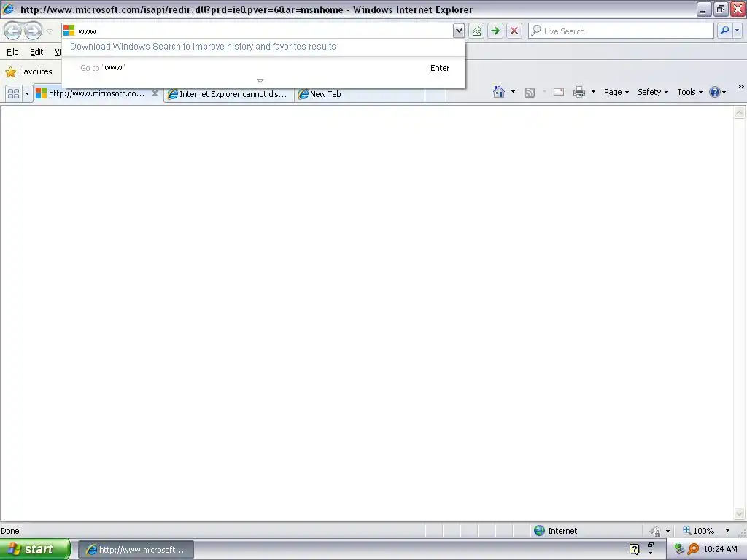
Task: Click the Print icon
Action: point(579,92)
